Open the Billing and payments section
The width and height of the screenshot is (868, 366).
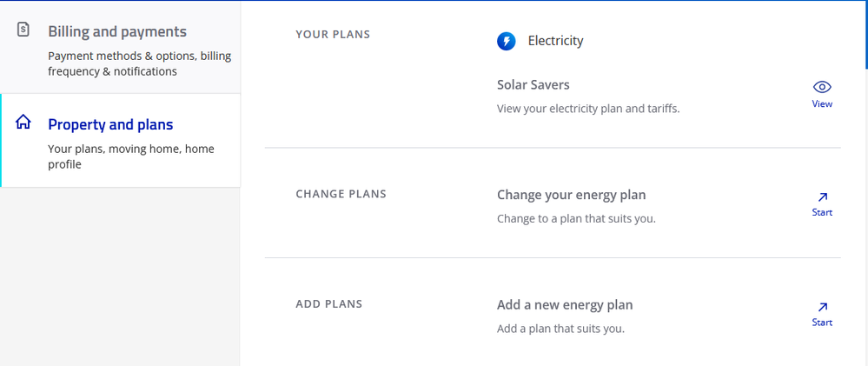117,32
